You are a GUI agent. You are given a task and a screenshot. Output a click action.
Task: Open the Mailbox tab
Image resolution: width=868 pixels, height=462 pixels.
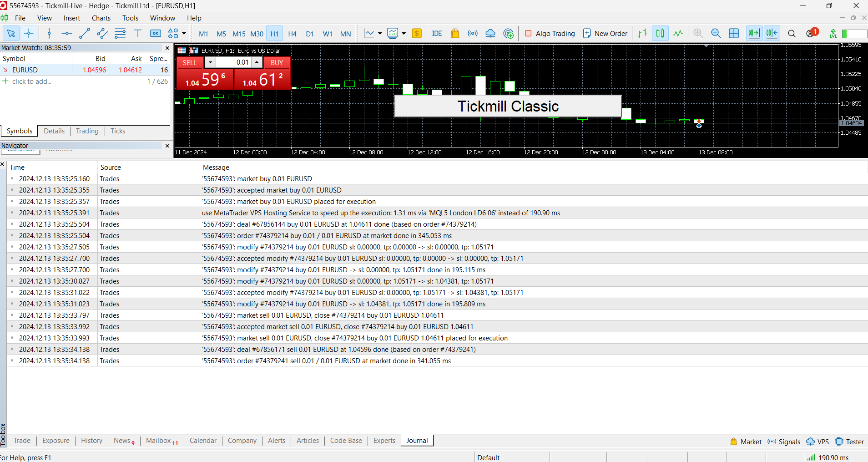[161, 441]
